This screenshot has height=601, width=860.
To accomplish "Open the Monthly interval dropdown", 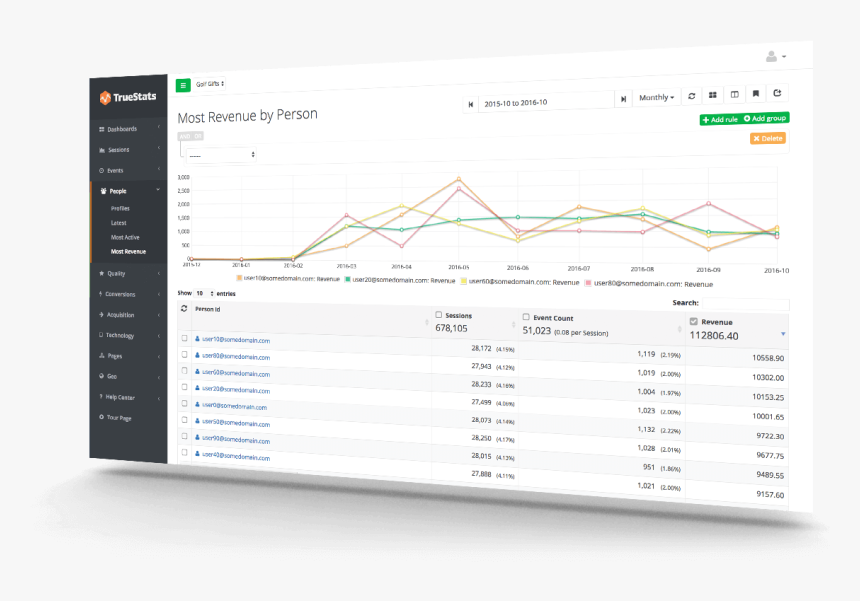I will (x=658, y=96).
